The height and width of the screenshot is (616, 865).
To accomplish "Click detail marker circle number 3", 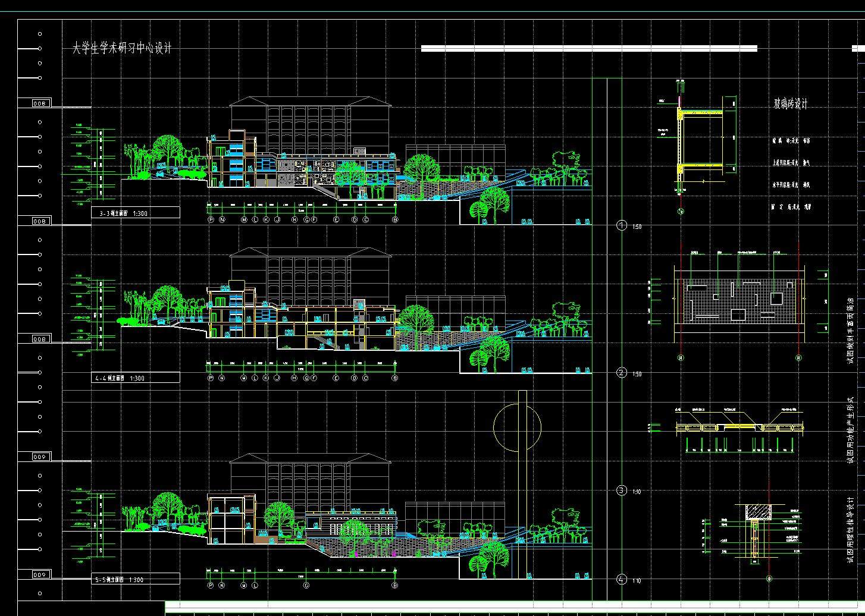I will coord(622,491).
